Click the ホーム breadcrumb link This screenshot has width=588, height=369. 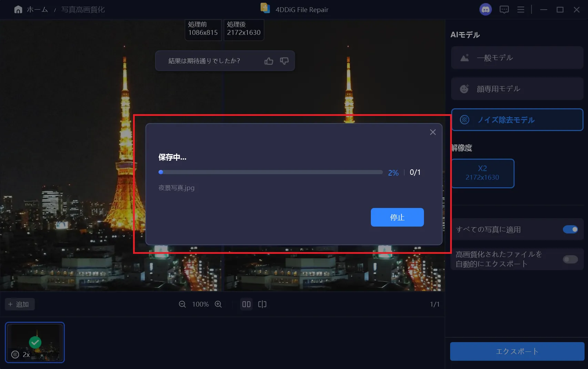pos(37,10)
